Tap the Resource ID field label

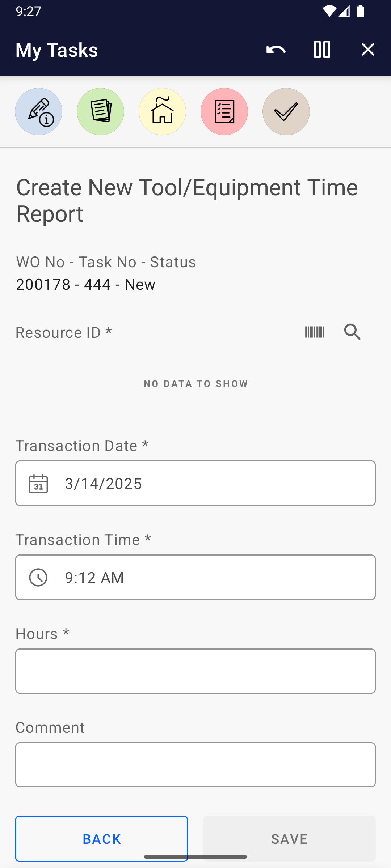(64, 333)
